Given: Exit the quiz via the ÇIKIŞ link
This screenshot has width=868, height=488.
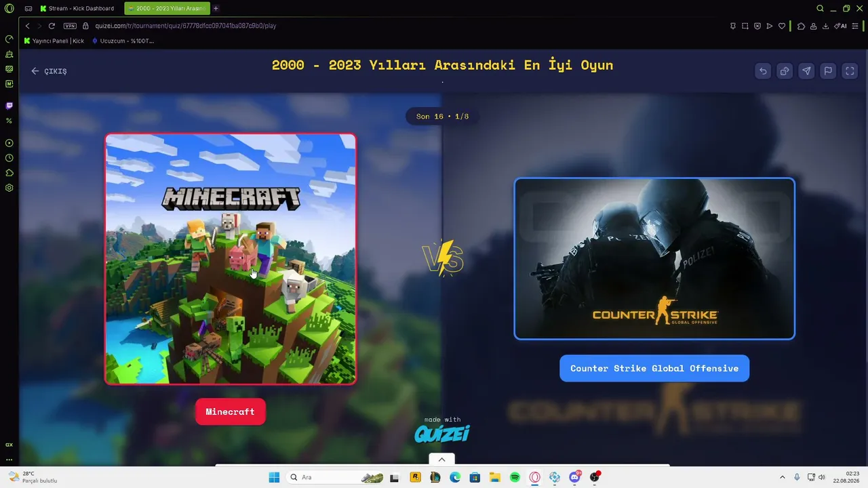Looking at the screenshot, I should pos(49,71).
